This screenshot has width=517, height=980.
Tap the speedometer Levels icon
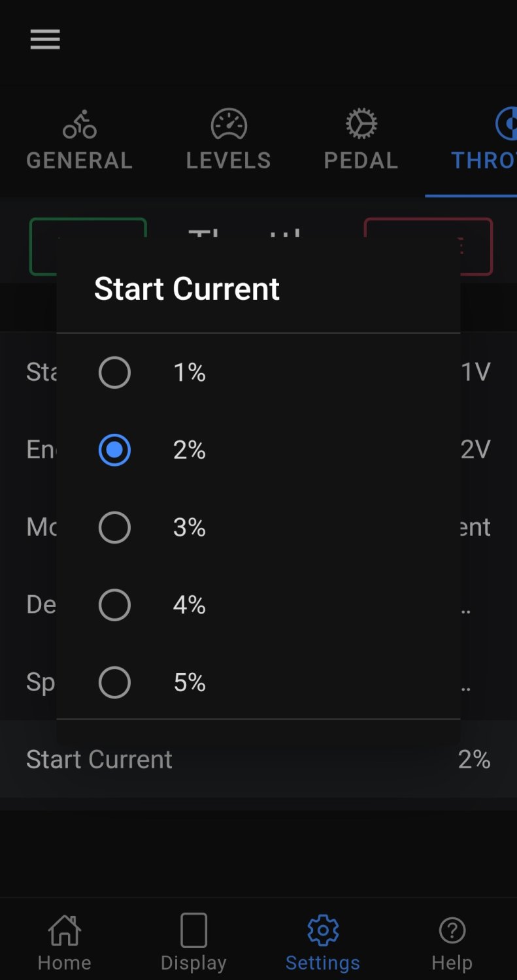[x=228, y=124]
